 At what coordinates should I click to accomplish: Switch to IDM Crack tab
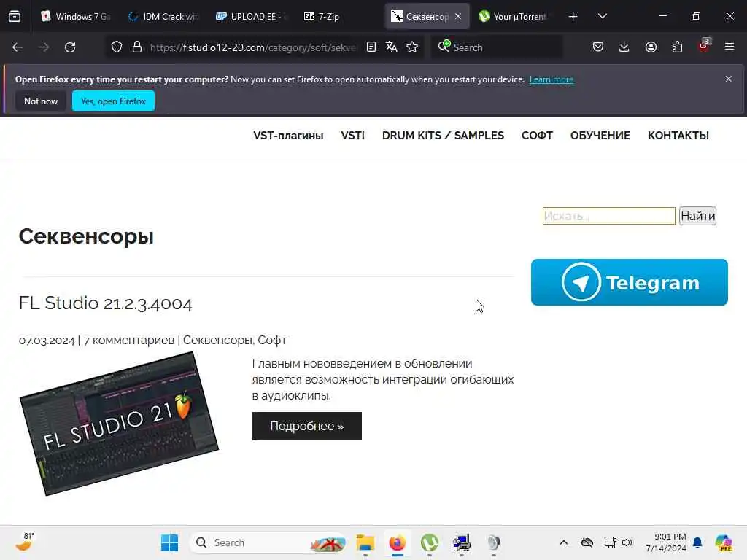coord(163,17)
